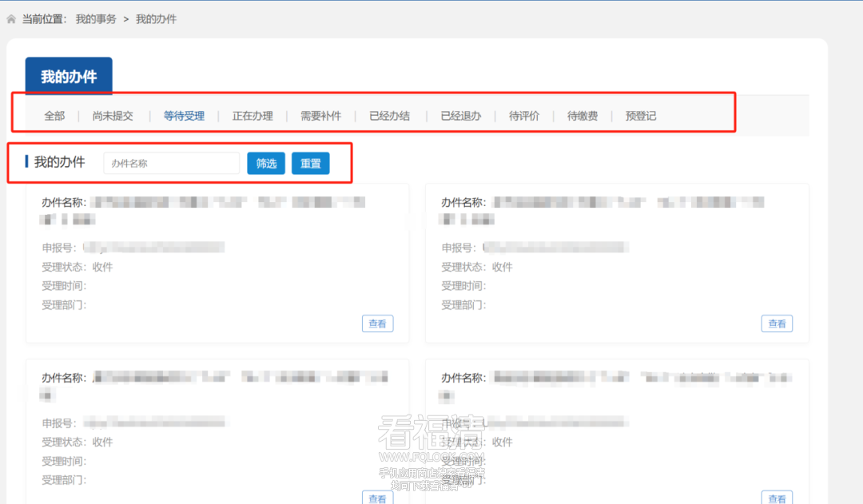Focus the 办件名称 search input field
This screenshot has height=504, width=863.
tap(172, 163)
